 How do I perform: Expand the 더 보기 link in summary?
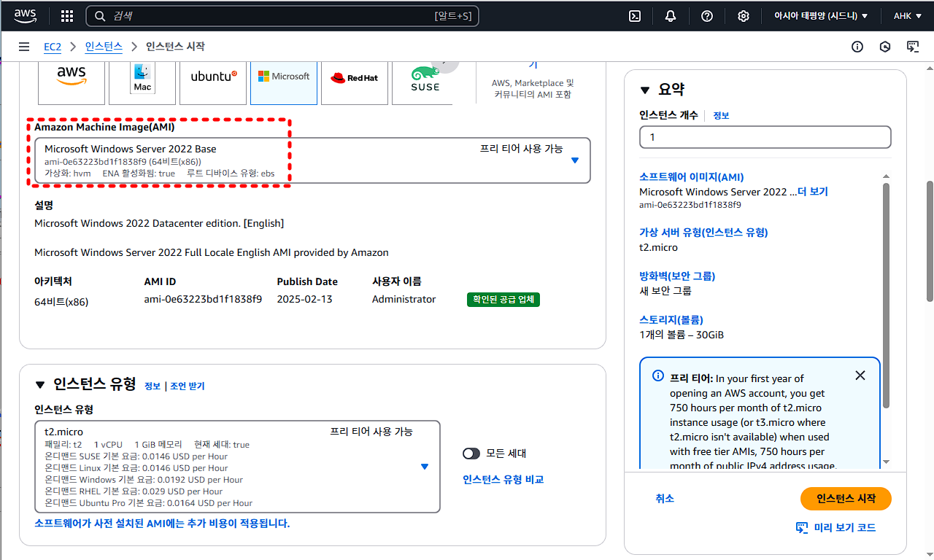813,192
